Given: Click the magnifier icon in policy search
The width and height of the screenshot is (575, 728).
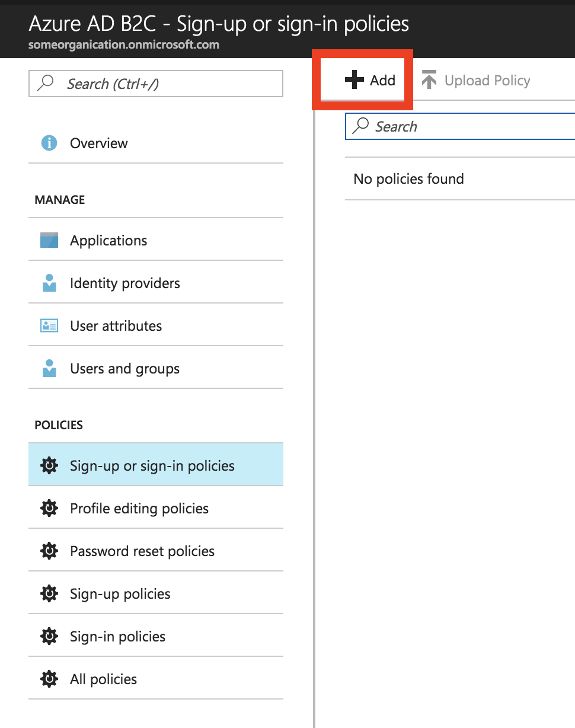Looking at the screenshot, I should 360,126.
